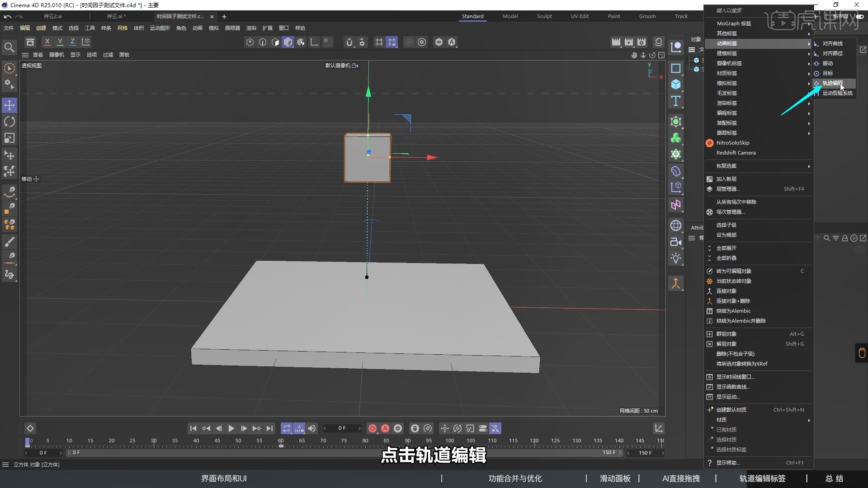Click the camera icon in the right sidebar
Viewport: 868px width, 488px height.
[676, 242]
